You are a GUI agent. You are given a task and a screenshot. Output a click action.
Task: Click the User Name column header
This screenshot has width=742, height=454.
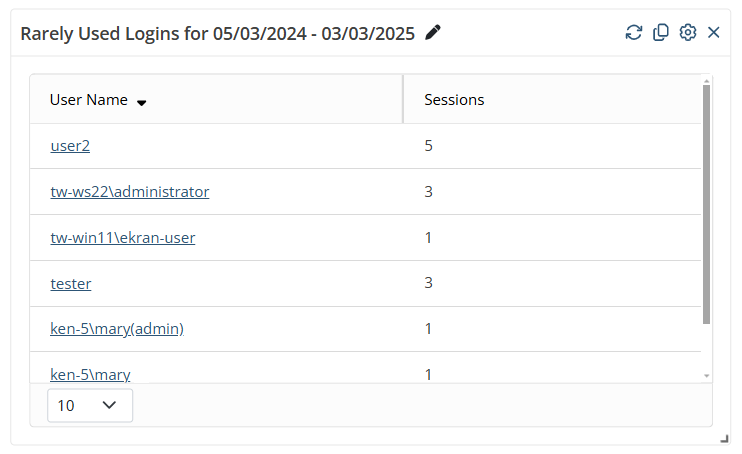pos(89,100)
